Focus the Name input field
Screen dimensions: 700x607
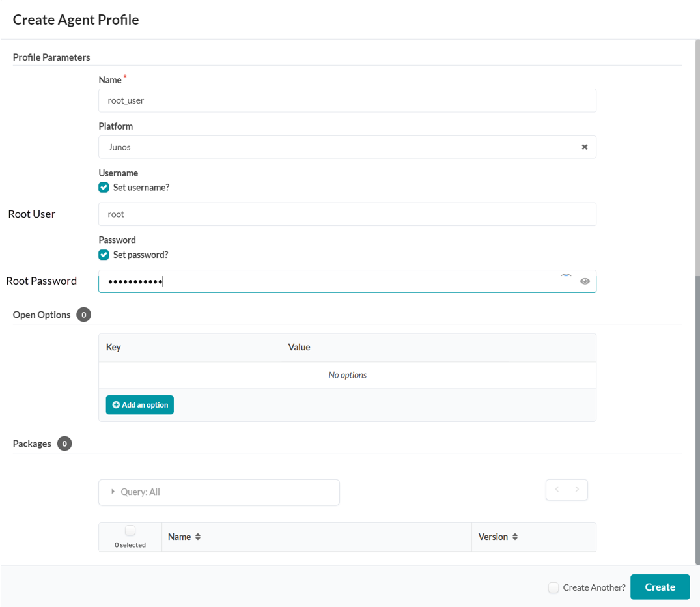click(347, 101)
